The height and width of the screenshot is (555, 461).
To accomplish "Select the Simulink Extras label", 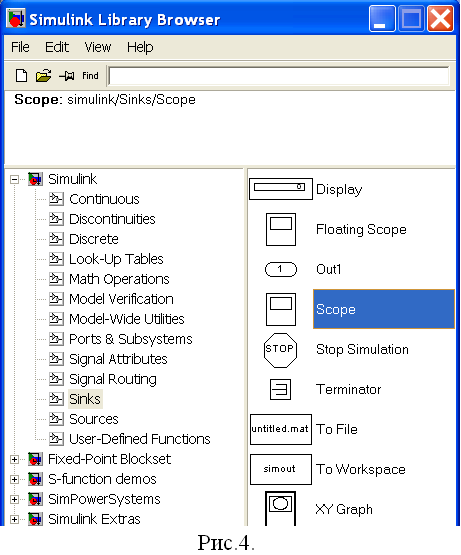I will click(x=94, y=519).
